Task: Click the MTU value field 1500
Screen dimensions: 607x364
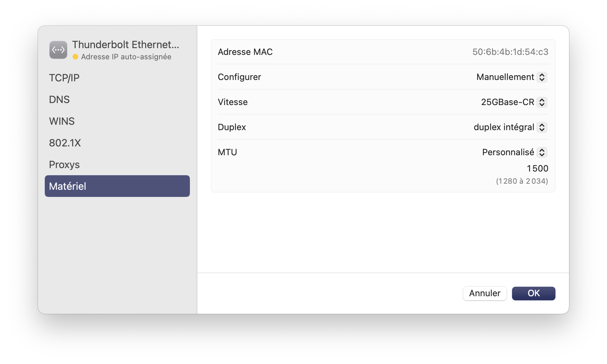Action: click(537, 168)
